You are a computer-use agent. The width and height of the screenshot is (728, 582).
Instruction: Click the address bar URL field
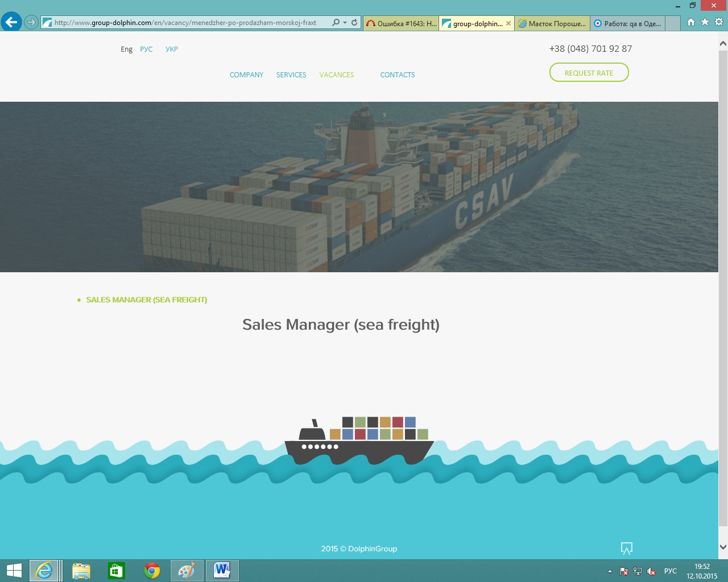[188, 23]
